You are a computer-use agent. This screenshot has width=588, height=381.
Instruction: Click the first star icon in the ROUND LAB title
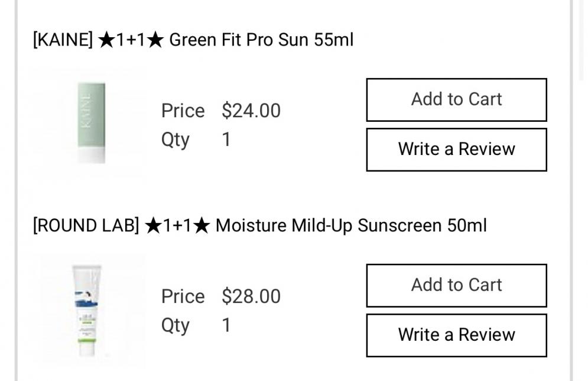tap(153, 226)
